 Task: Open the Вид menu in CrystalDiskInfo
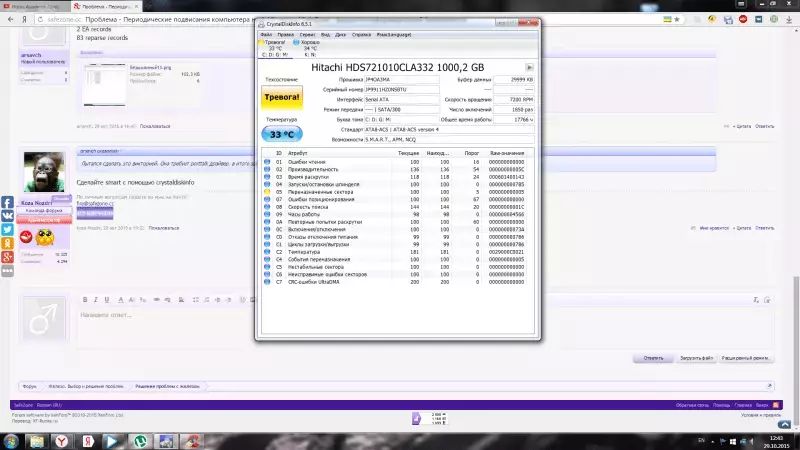tap(325, 35)
